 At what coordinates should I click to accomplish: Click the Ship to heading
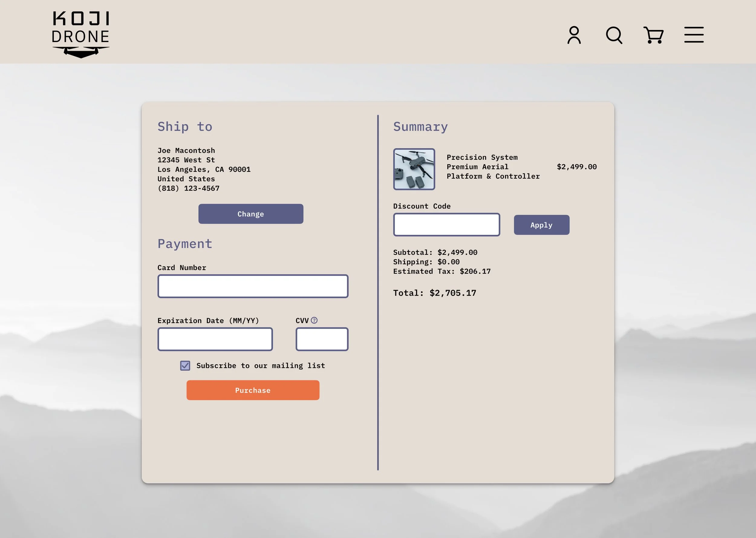tap(185, 126)
